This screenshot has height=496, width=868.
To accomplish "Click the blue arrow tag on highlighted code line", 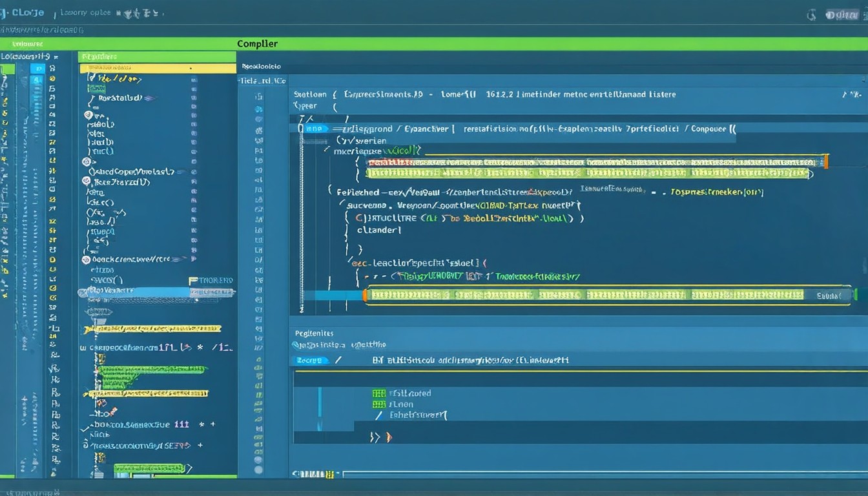I will tap(315, 129).
